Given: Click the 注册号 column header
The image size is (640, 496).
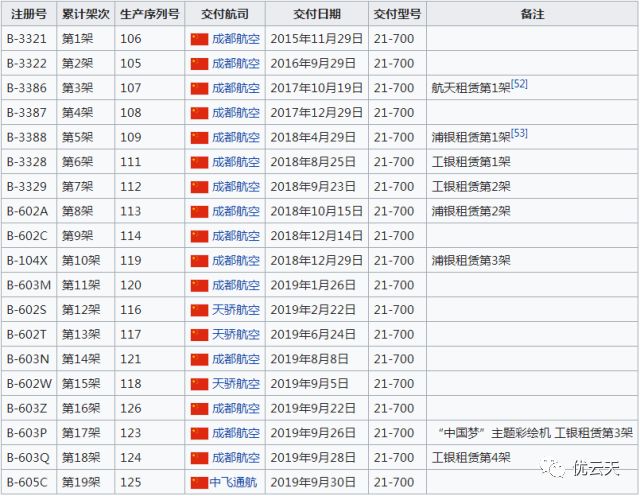Looking at the screenshot, I should [26, 14].
